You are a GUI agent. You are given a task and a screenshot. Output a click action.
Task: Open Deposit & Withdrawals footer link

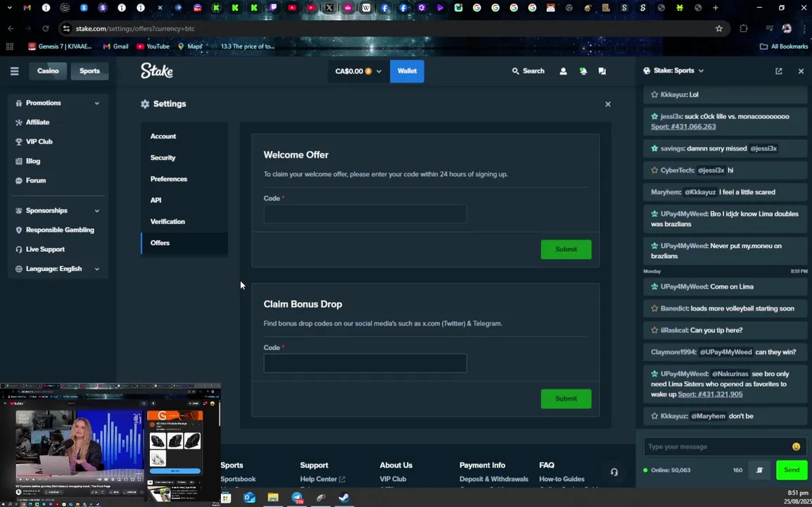point(493,479)
